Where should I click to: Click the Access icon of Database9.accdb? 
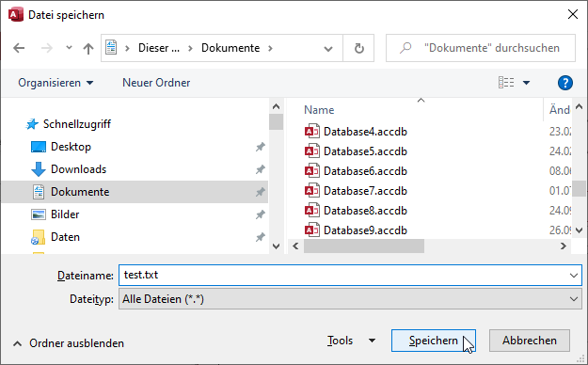click(x=312, y=230)
